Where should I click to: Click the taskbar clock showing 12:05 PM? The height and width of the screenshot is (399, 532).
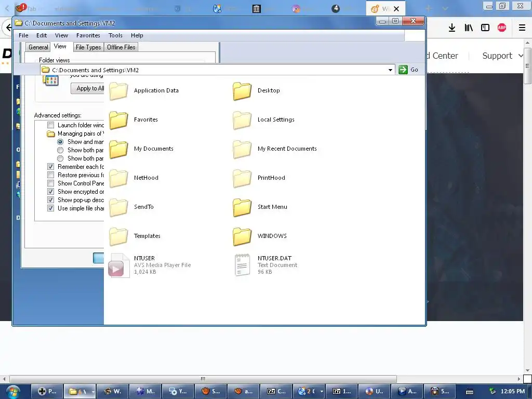point(512,392)
